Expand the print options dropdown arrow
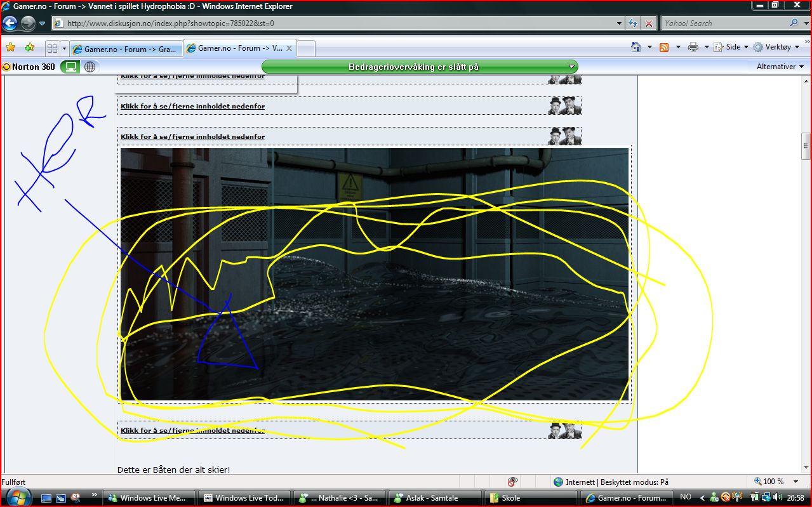 pos(707,48)
